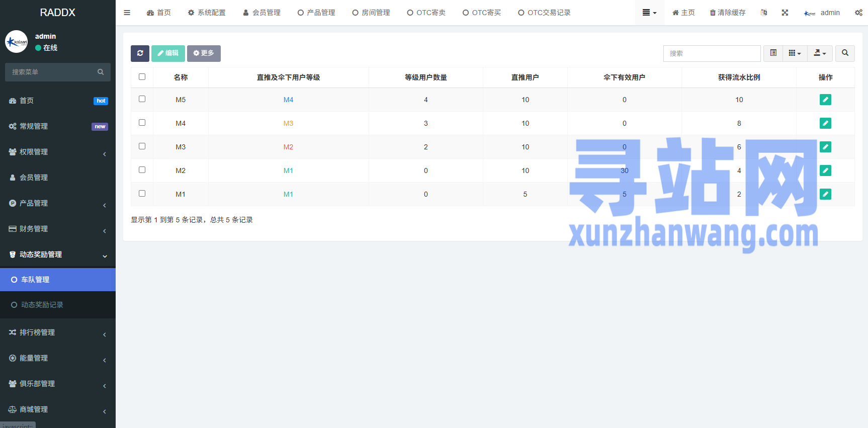868x428 pixels.
Task: Expand 俱乐部管理 sidebar menu
Action: pos(58,384)
